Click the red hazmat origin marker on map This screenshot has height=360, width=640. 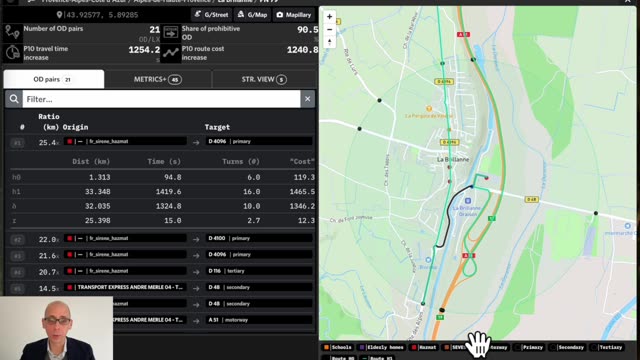click(487, 178)
